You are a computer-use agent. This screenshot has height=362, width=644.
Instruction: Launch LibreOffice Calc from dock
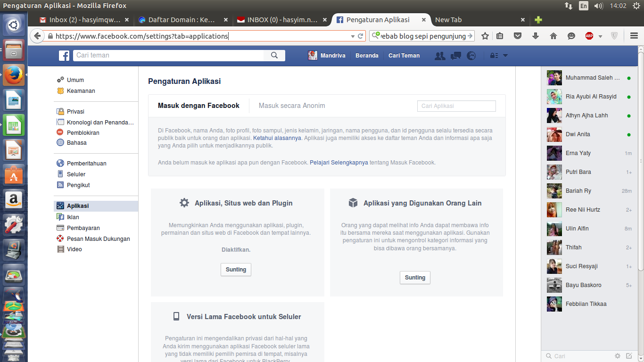[14, 125]
